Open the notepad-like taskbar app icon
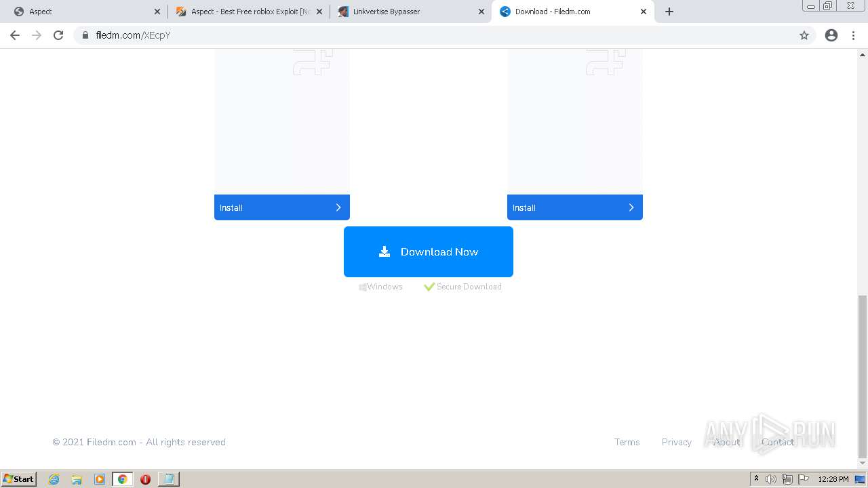 (x=168, y=479)
